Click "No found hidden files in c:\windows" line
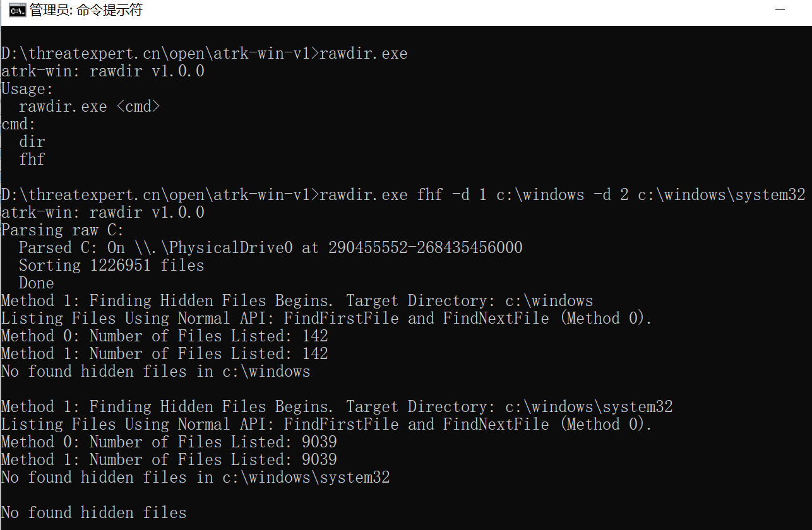This screenshot has width=812, height=530. click(x=155, y=372)
